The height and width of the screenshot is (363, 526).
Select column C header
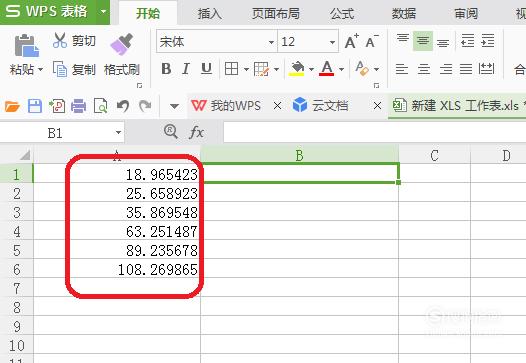pyautogui.click(x=434, y=155)
